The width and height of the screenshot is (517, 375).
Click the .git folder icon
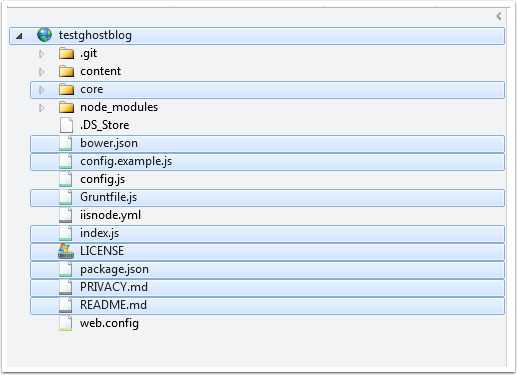(x=66, y=53)
